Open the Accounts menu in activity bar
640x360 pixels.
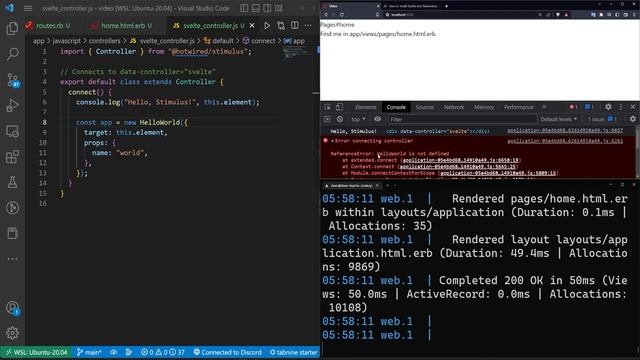12,308
